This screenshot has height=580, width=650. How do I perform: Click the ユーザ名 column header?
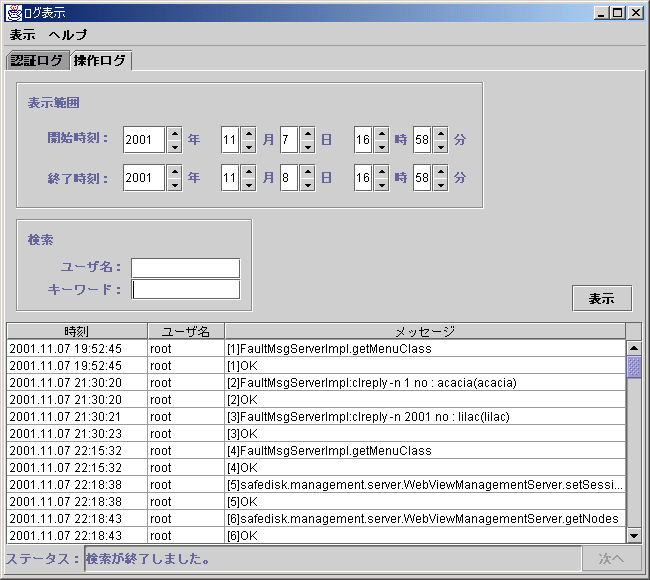[186, 331]
